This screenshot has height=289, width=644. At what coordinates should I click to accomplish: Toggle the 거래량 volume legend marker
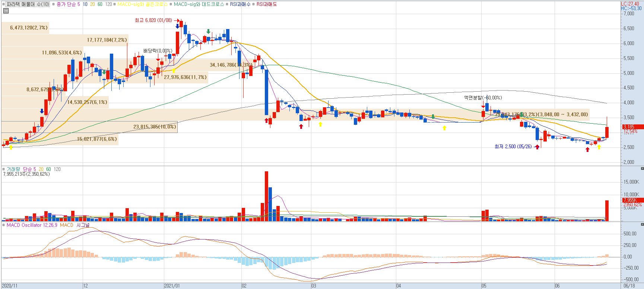coord(4,169)
